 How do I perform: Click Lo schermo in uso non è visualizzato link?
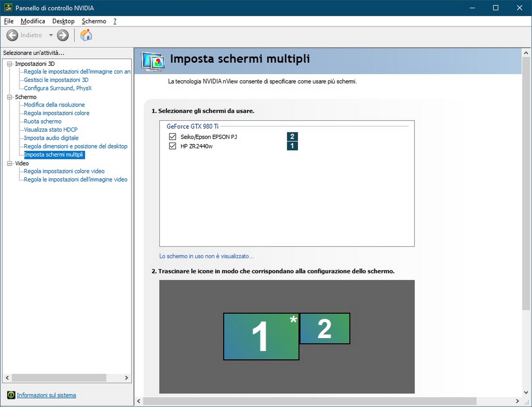[206, 256]
